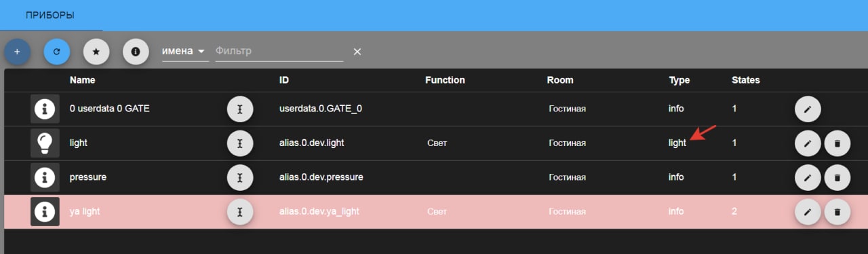Click Гостиная room in ya light row
Screen dimensions: 868x254
pyautogui.click(x=567, y=212)
